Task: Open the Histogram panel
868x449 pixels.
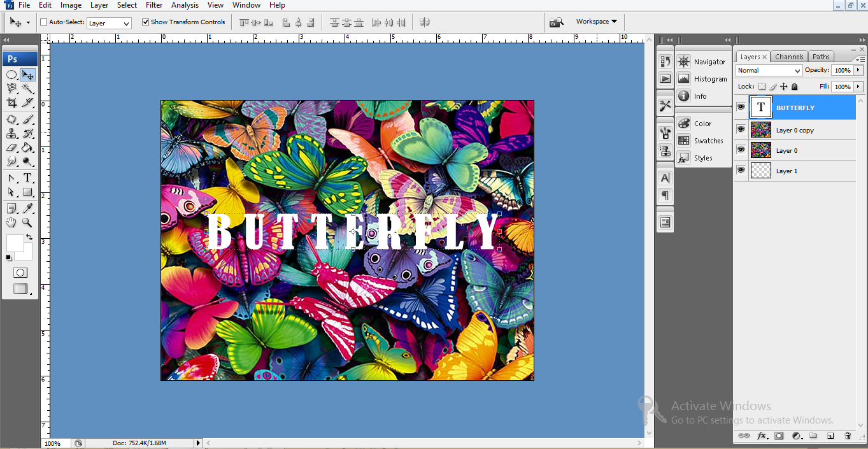Action: (703, 78)
